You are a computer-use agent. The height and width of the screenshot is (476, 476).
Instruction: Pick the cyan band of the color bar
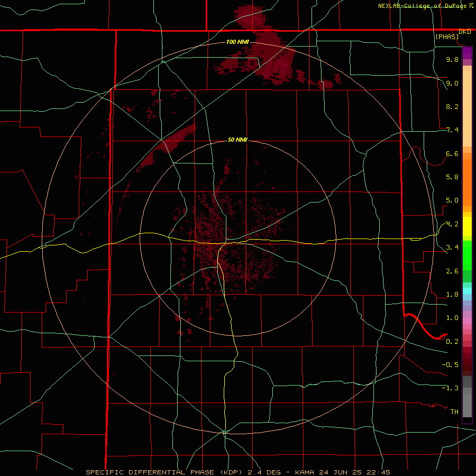pyautogui.click(x=467, y=291)
